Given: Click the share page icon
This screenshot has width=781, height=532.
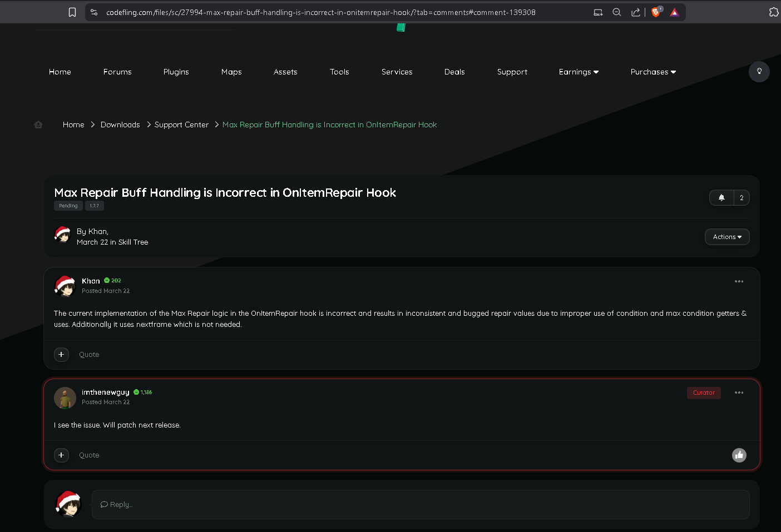Looking at the screenshot, I should (x=635, y=12).
